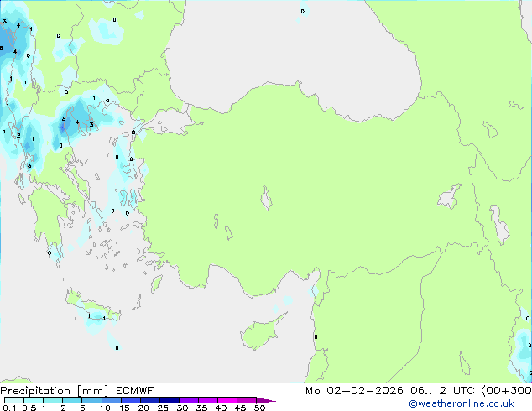
Task: Click the 2–5 mm legend swatch
Action: (72, 400)
